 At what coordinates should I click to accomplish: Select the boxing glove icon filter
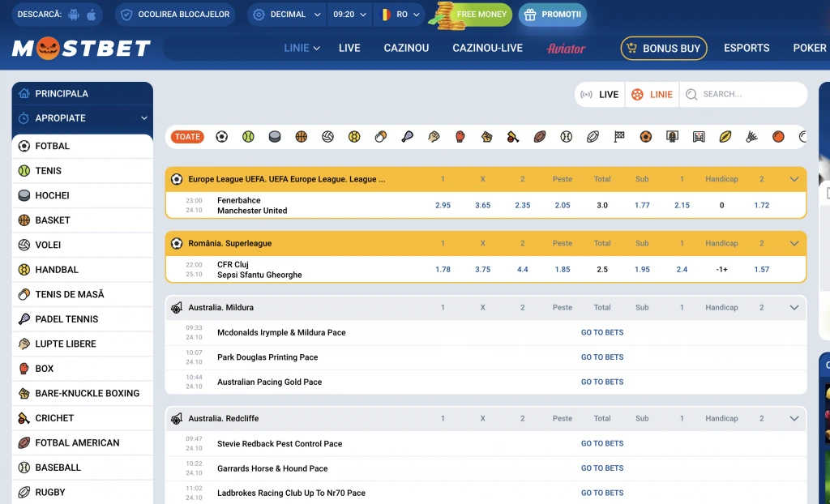[x=460, y=137]
